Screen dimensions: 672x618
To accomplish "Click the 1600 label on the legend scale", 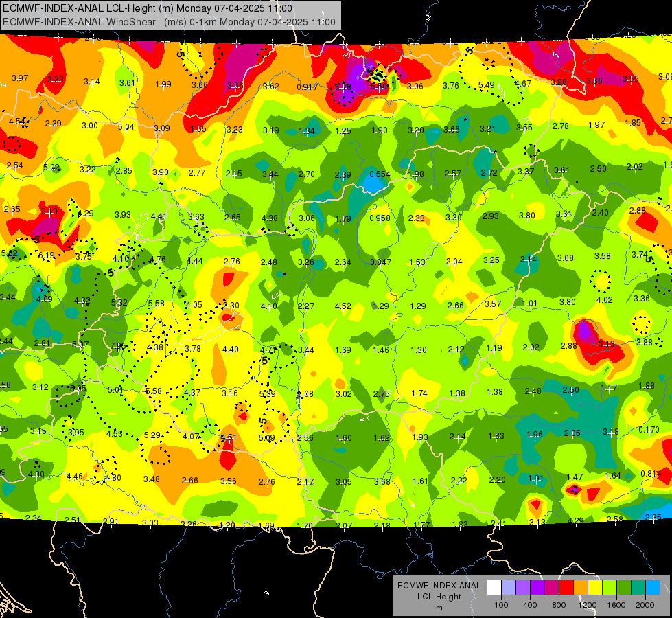I will coord(616,605).
